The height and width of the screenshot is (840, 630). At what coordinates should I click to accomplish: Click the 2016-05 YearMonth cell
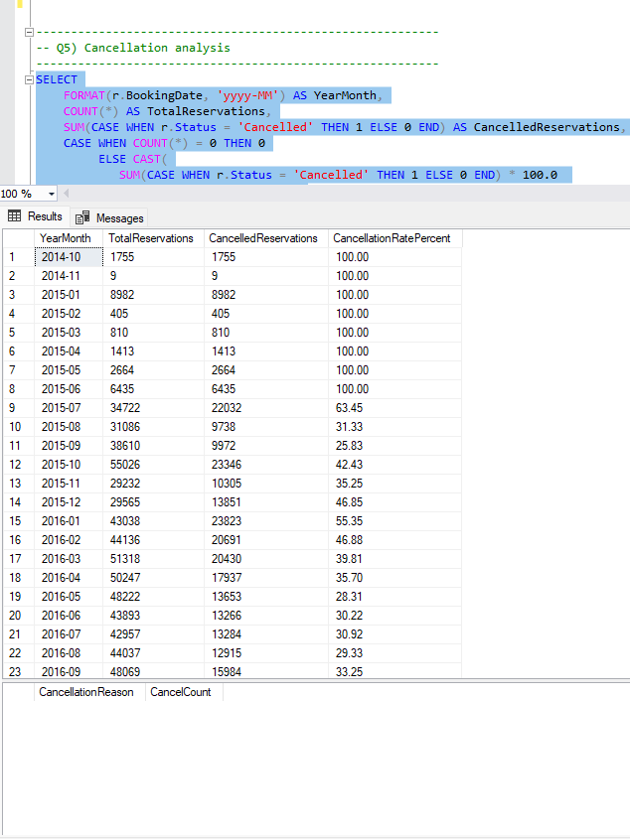(69, 597)
